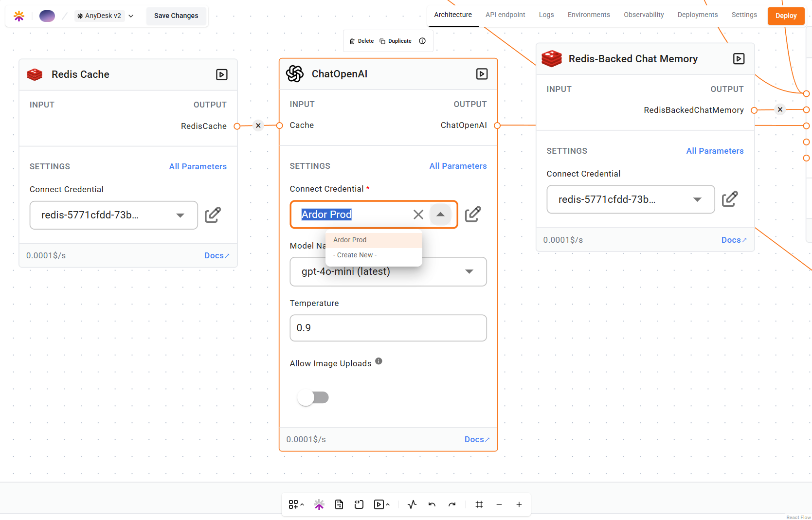
Task: Click the RedisBackedChatMemory output connector handle
Action: tap(754, 110)
